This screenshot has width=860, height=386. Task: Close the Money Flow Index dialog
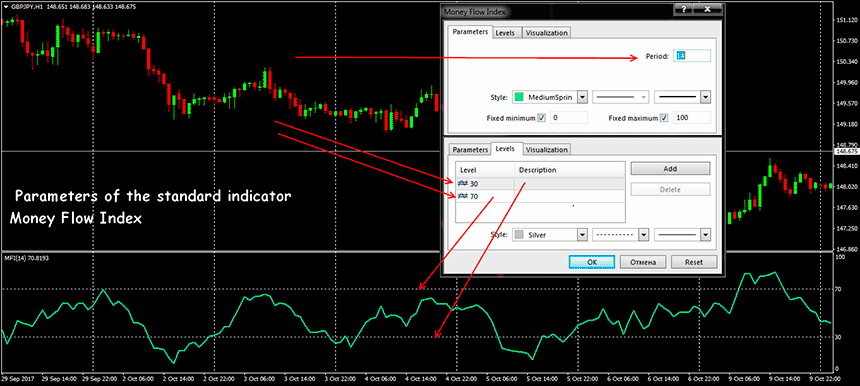point(708,9)
